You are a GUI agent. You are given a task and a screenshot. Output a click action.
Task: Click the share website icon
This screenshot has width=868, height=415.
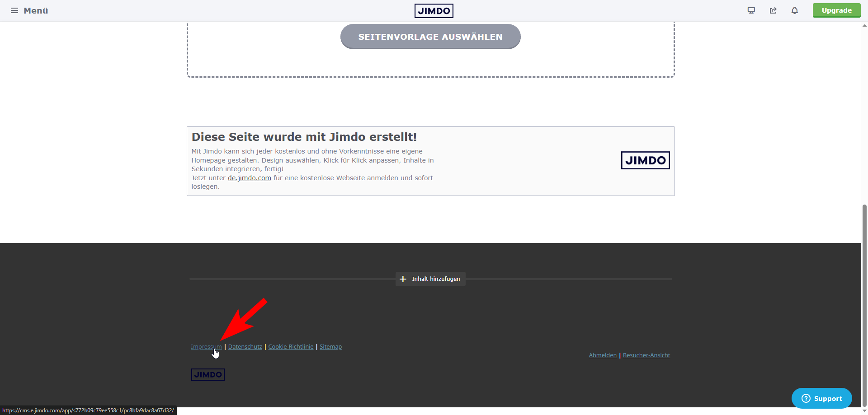773,10
